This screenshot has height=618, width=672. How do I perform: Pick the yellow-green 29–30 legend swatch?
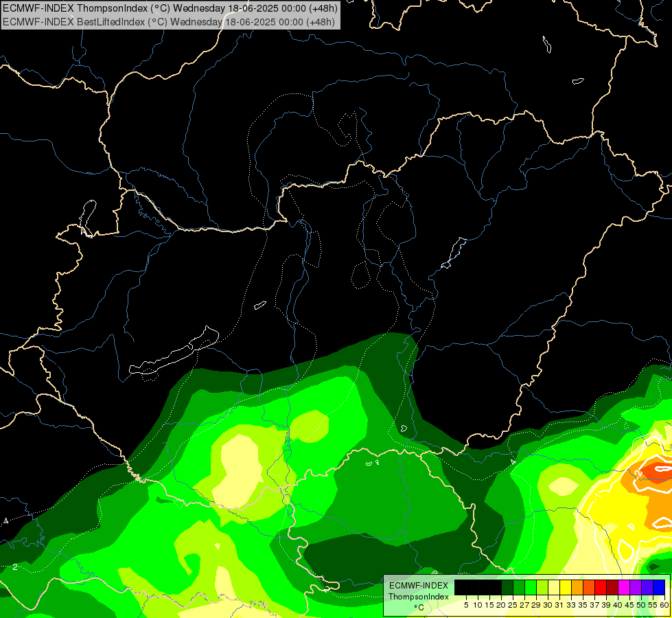[542, 587]
